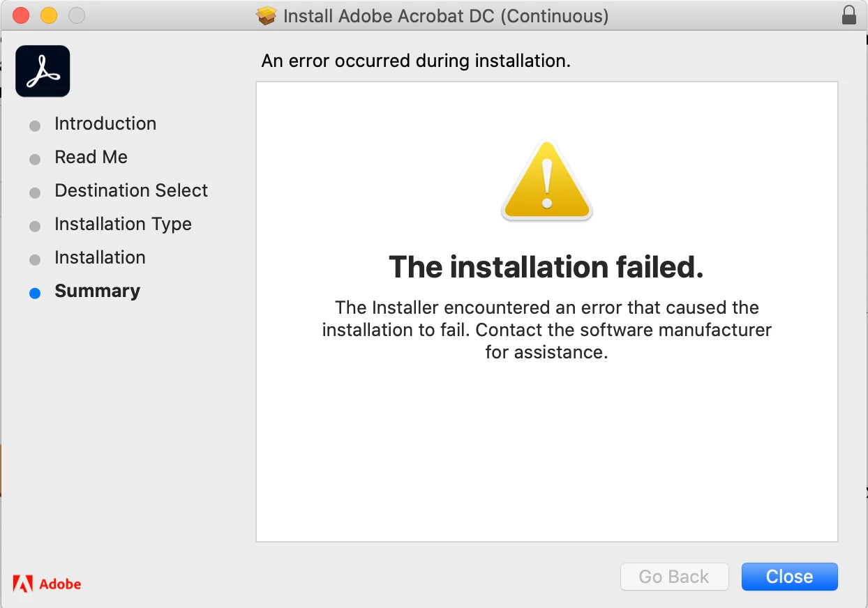Select the Installation Type step

click(123, 224)
